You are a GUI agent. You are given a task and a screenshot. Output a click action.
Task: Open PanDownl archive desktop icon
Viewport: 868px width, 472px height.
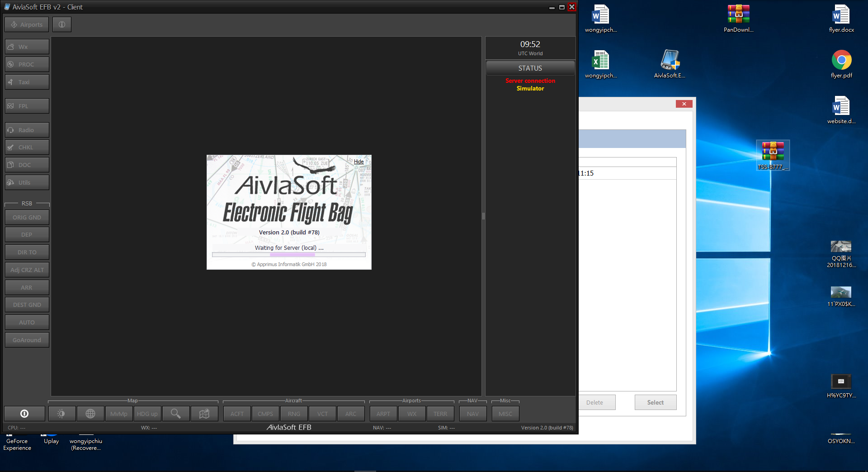tap(738, 19)
